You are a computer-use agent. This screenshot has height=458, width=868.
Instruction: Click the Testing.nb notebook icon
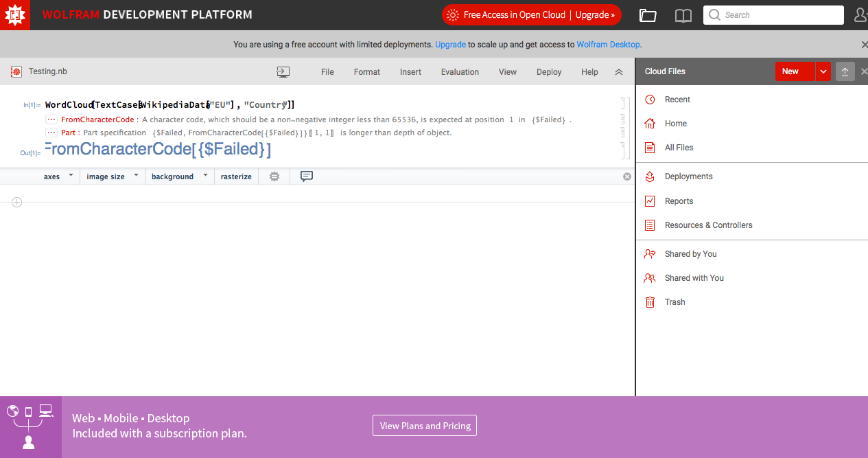[16, 71]
